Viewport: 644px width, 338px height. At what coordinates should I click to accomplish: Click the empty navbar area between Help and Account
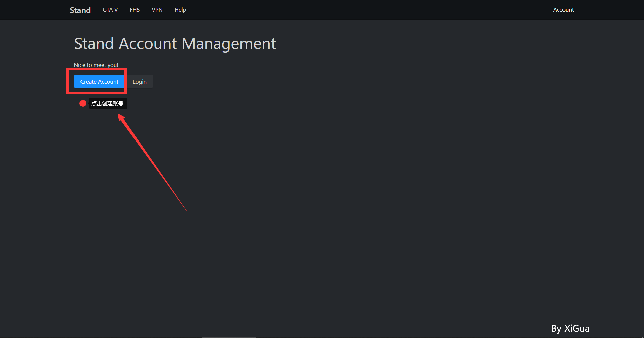[x=369, y=10]
